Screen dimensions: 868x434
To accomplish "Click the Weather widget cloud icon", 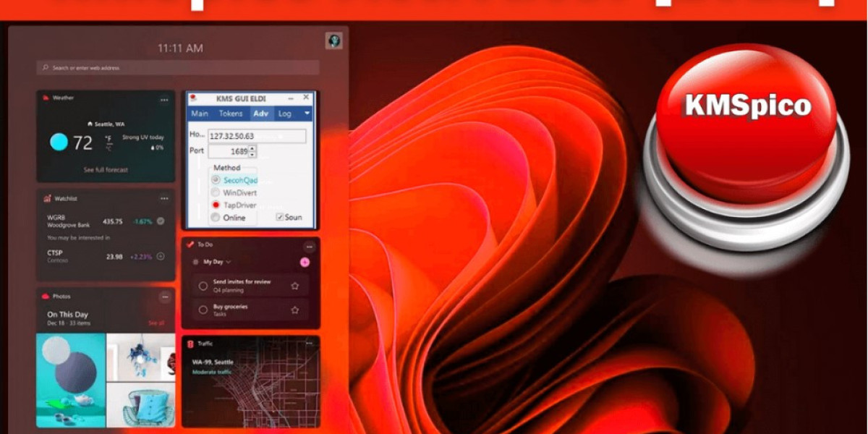I will tap(46, 98).
